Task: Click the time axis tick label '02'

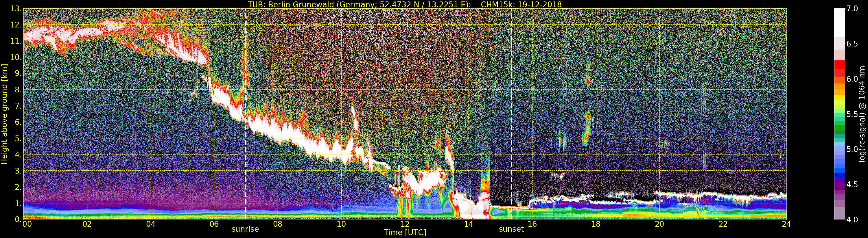Action: coord(87,224)
